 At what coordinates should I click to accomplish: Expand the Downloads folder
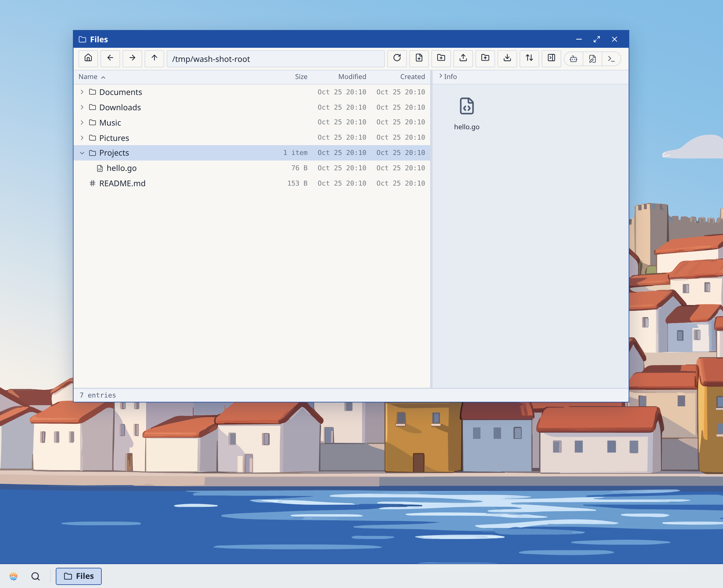coord(82,107)
